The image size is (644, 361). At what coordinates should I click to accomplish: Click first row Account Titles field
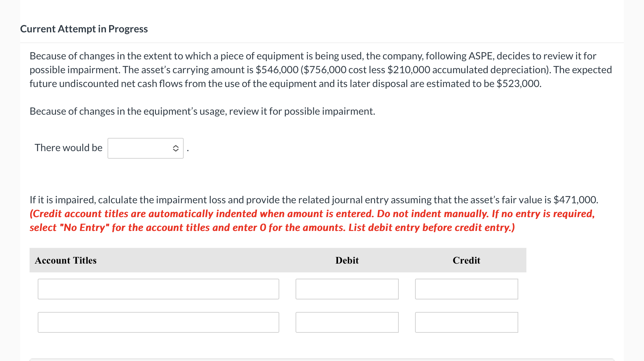click(x=158, y=289)
